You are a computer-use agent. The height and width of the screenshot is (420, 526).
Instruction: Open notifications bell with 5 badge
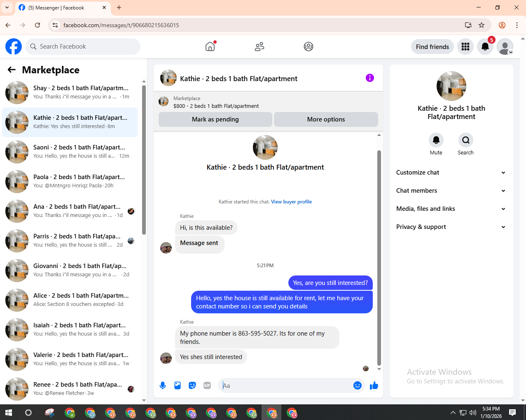(x=485, y=47)
